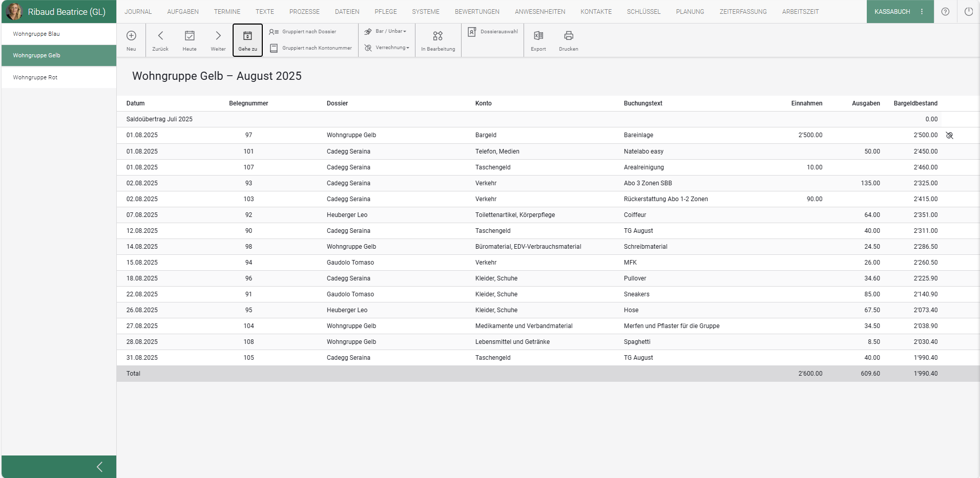The image size is (980, 478).
Task: Open the Dossierauswahl button
Action: (493, 32)
